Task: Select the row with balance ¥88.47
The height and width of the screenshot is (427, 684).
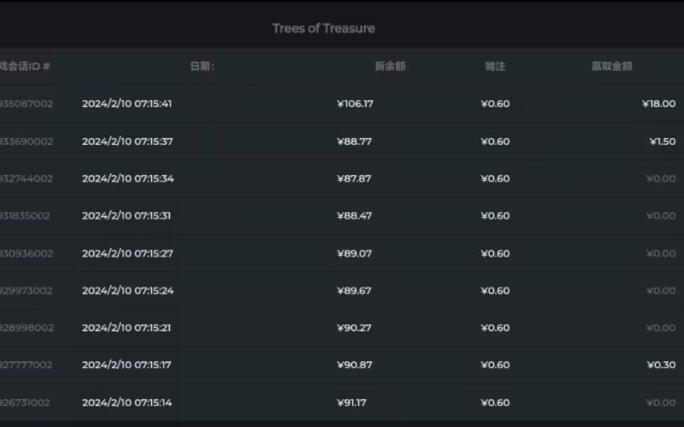Action: pos(342,215)
